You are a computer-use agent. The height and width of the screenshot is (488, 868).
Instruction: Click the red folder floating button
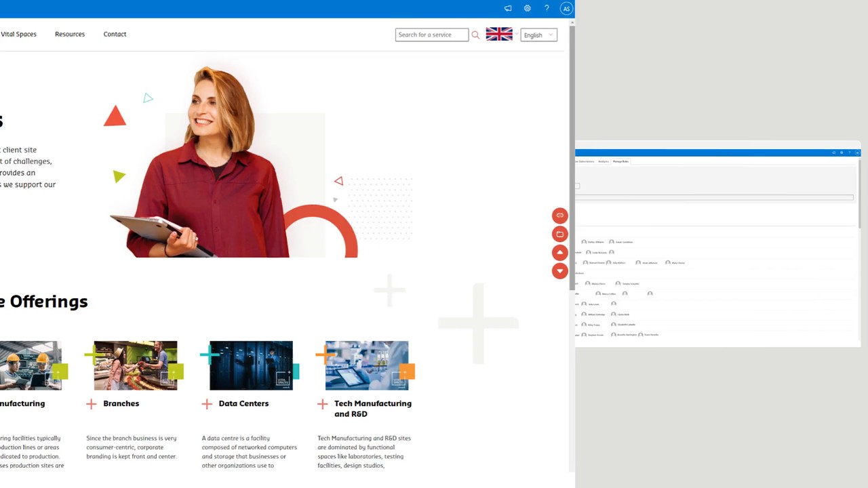(559, 234)
